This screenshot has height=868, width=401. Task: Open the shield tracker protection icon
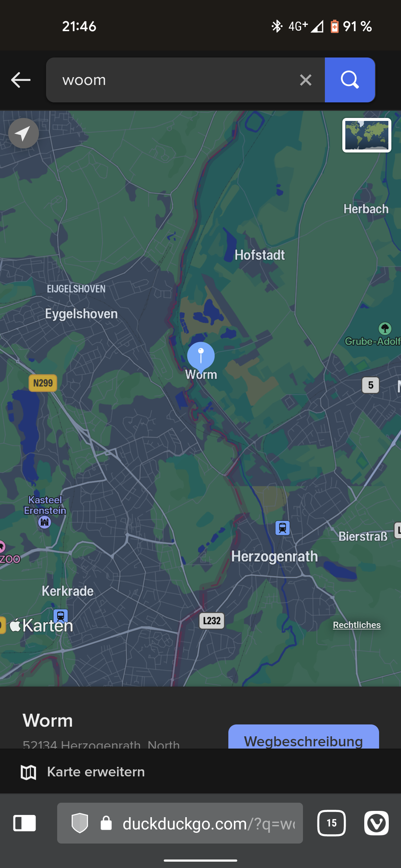(80, 823)
